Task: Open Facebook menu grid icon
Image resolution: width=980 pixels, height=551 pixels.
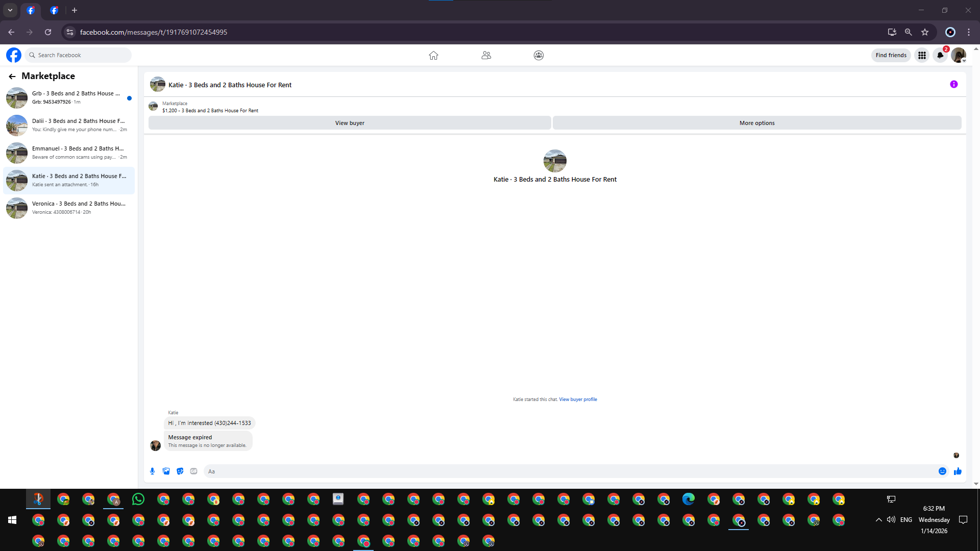Action: point(922,55)
